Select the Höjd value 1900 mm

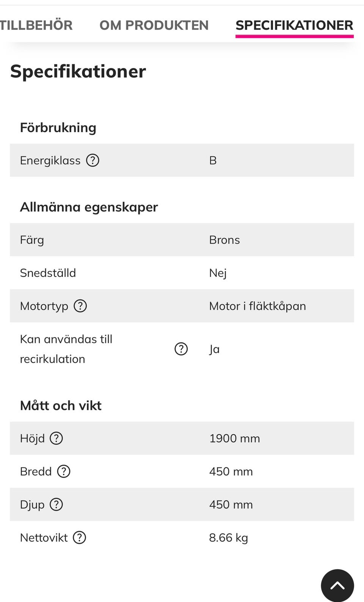pyautogui.click(x=235, y=439)
